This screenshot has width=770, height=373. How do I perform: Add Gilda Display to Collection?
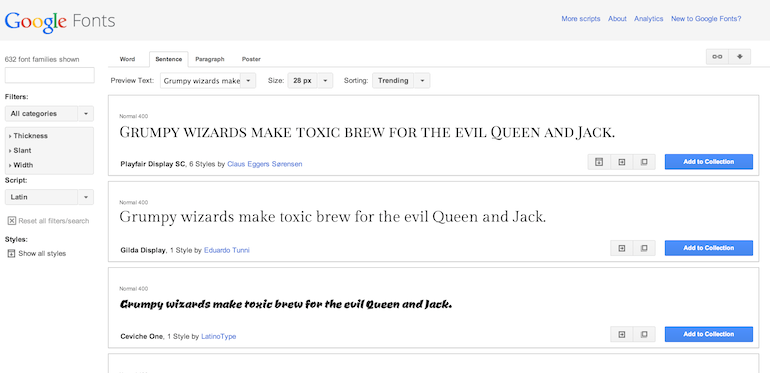click(709, 248)
